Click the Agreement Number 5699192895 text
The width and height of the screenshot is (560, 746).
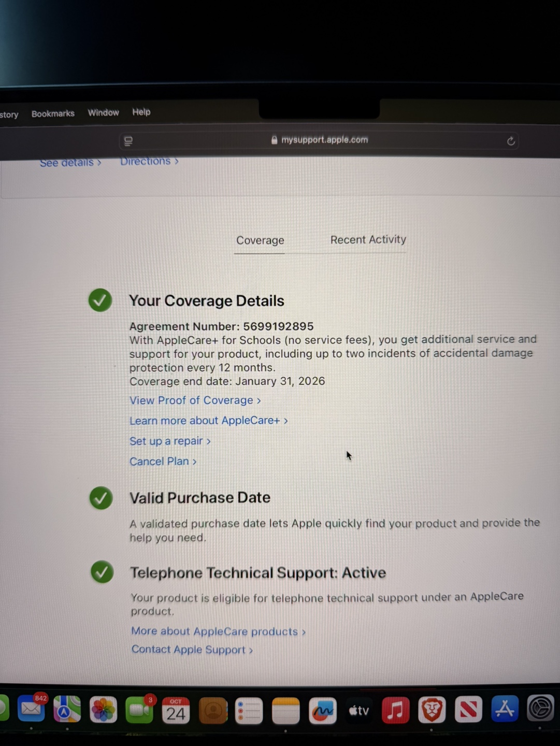tap(221, 326)
